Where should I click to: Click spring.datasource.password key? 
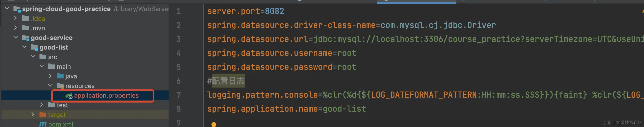[269, 67]
